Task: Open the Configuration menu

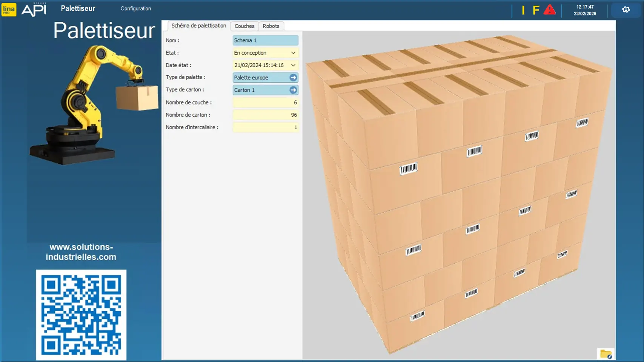Action: [135, 9]
